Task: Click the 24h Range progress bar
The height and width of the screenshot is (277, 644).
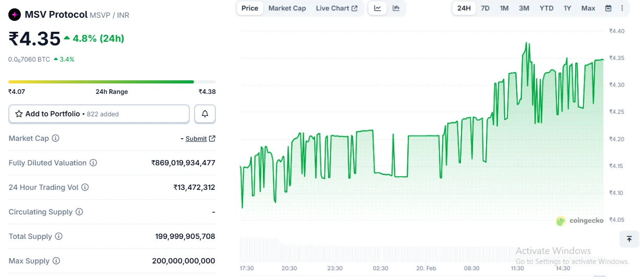Action: click(112, 82)
